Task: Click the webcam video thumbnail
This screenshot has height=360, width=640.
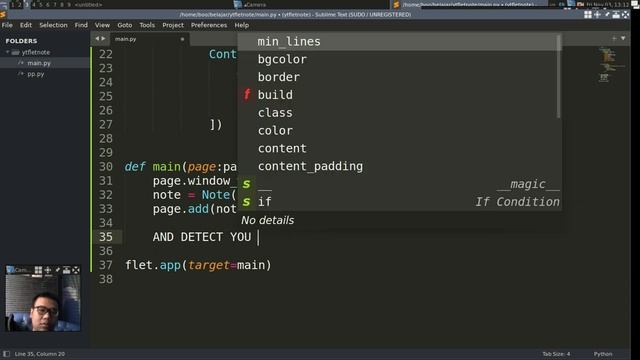Action: 43,303
